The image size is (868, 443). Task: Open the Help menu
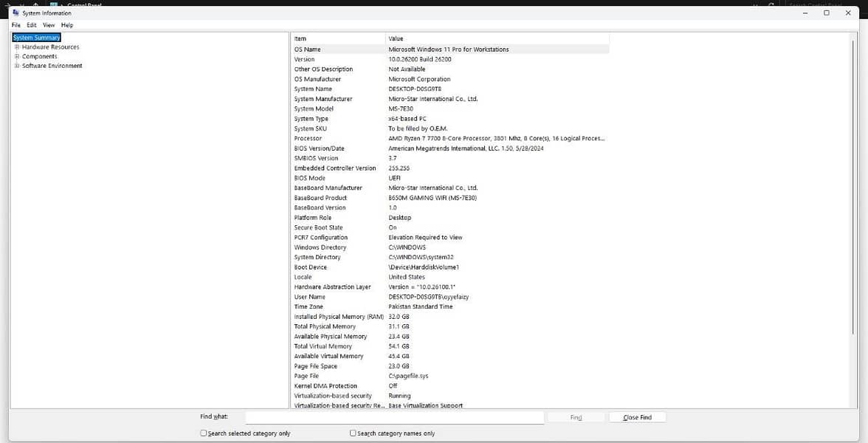[x=67, y=25]
